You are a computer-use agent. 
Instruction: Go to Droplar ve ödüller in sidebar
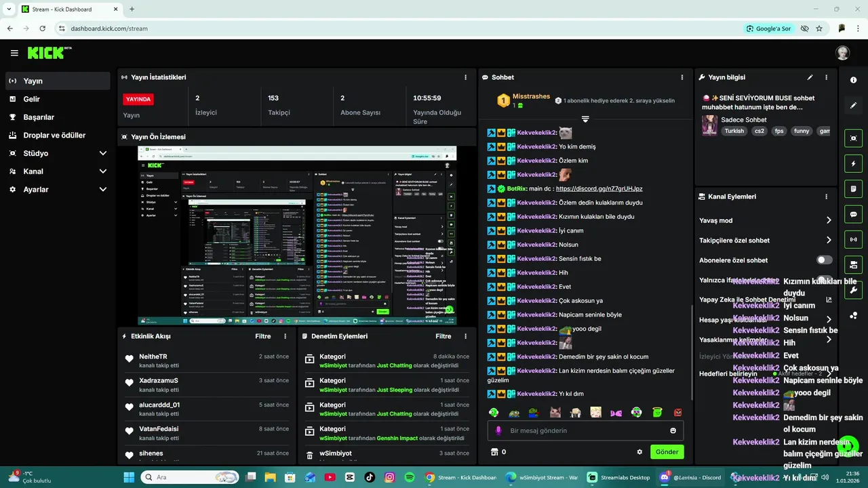58,136
